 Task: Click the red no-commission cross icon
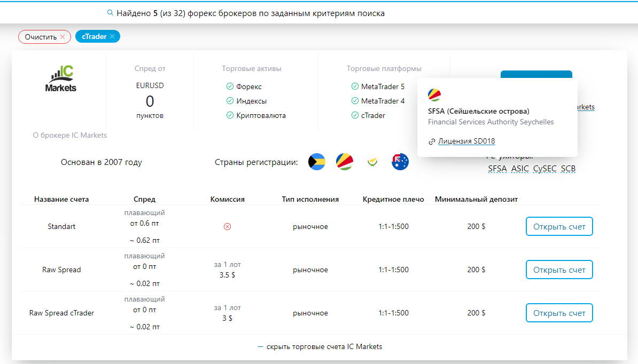coord(228,227)
